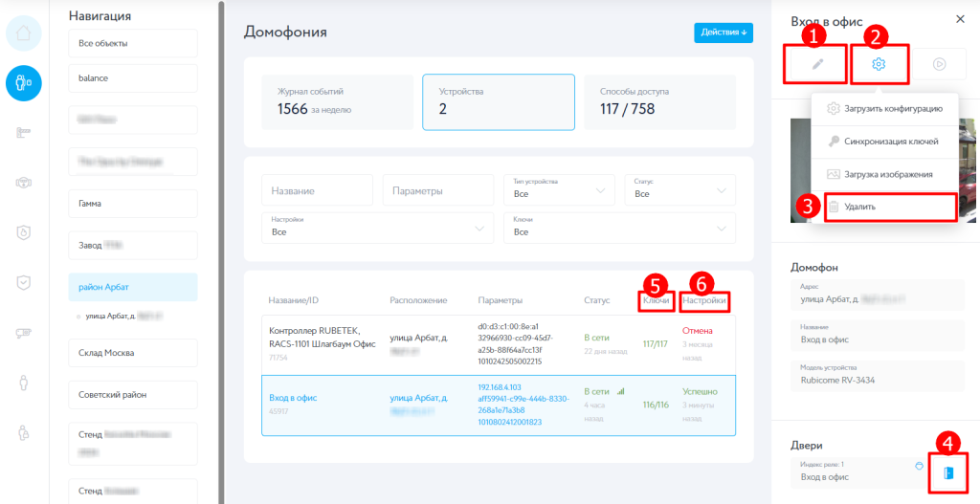Click the navigation panel vertical scrollbar
The image size is (980, 504).
(x=221, y=252)
